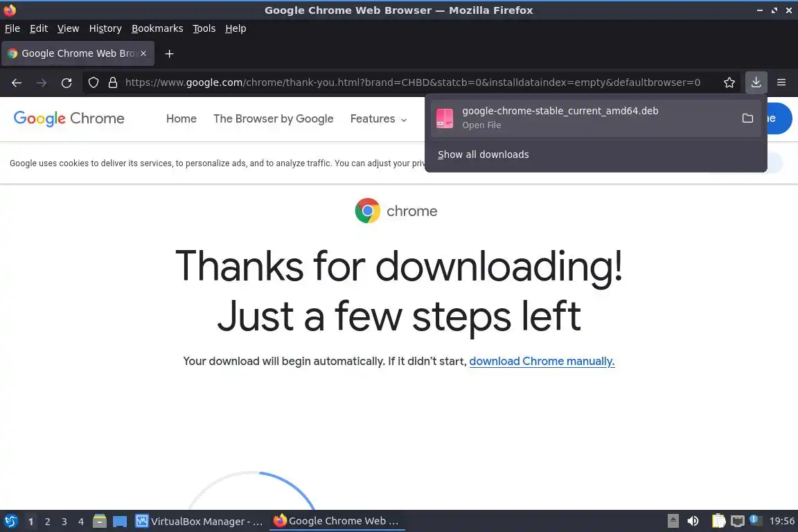Image resolution: width=798 pixels, height=532 pixels.
Task: Go back with the back arrow
Action: pos(17,82)
